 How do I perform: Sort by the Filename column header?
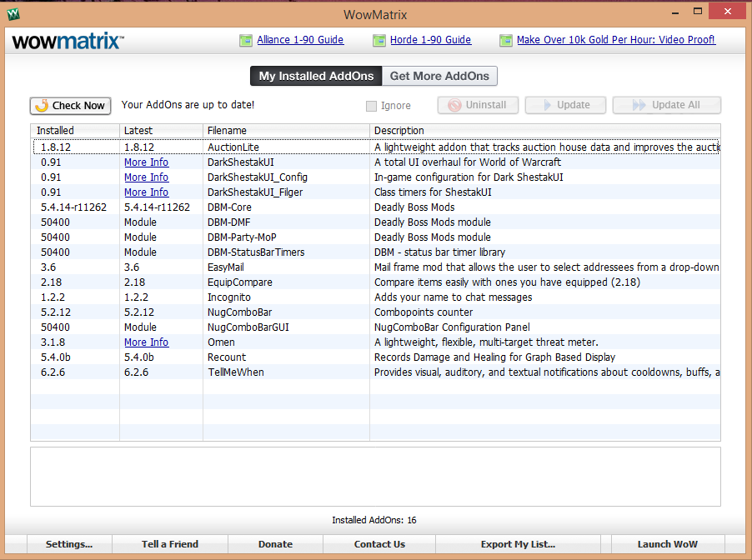point(286,130)
